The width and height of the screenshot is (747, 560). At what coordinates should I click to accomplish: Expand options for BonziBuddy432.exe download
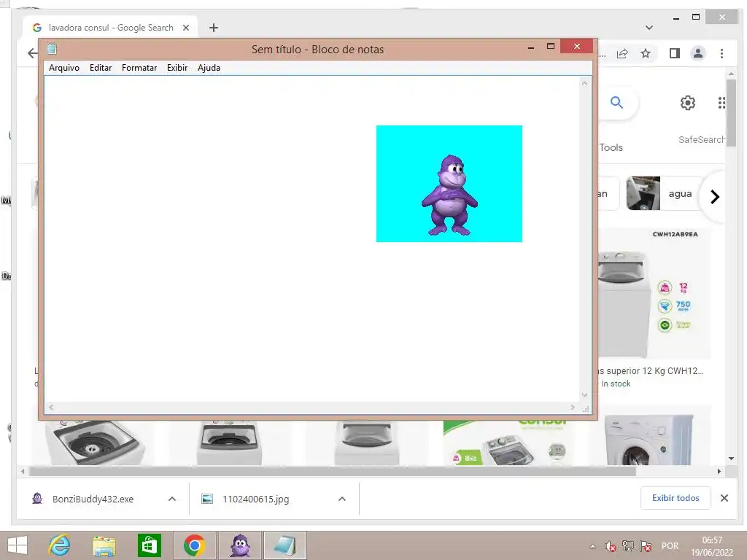pos(172,499)
